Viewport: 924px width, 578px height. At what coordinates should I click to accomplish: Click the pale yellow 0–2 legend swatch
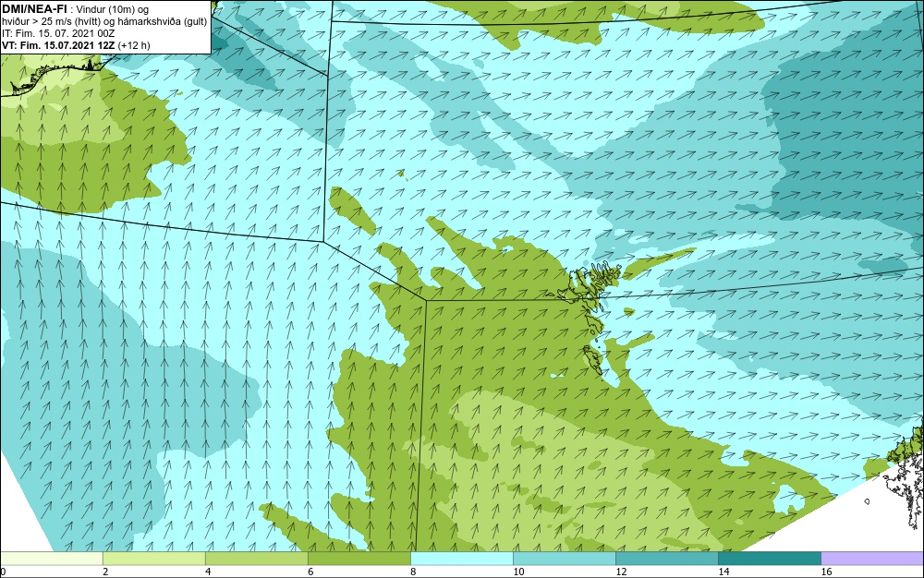point(52,558)
